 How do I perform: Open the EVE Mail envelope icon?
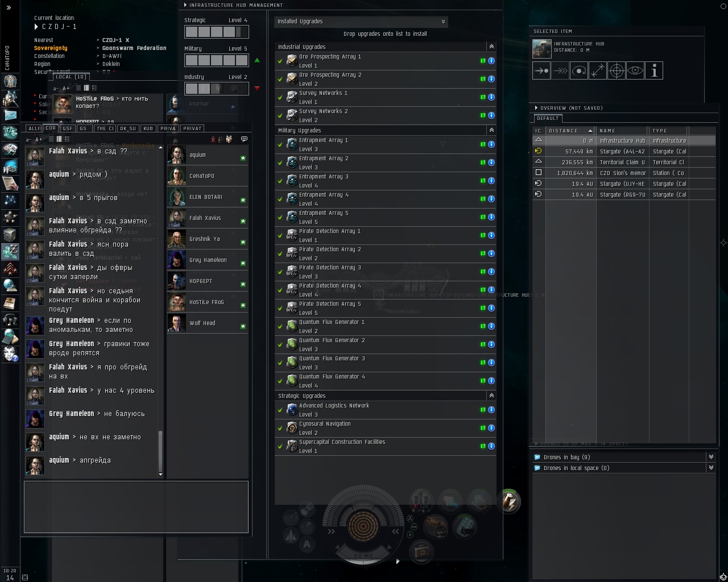click(10, 115)
